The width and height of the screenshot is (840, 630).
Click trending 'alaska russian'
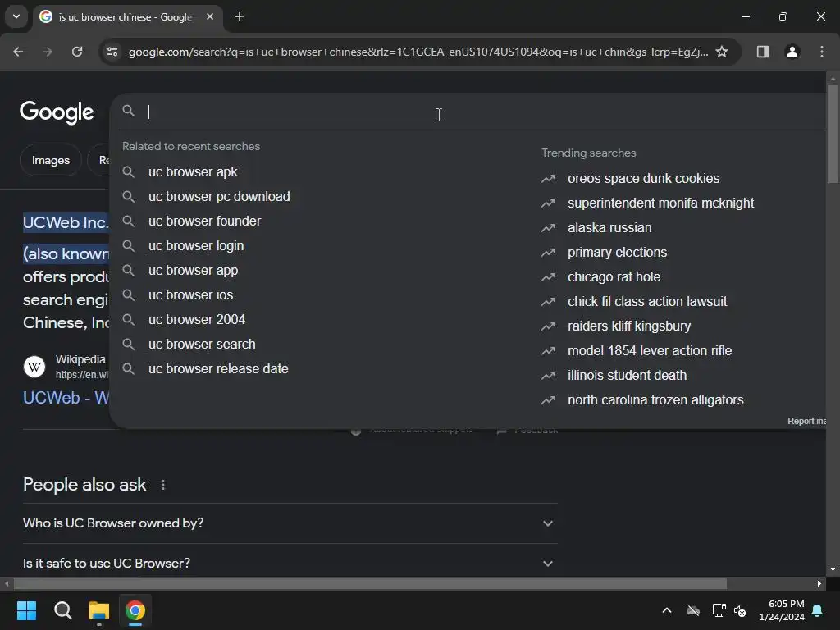click(x=609, y=228)
